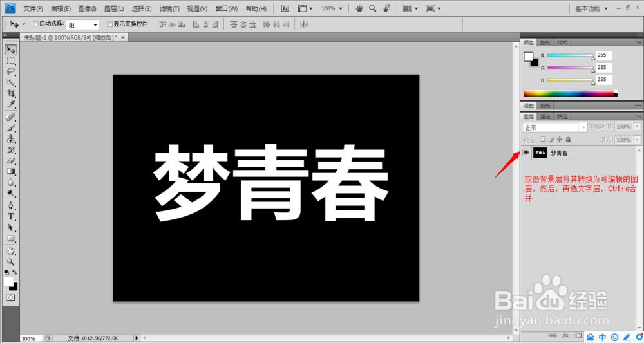Image resolution: width=644 pixels, height=343 pixels.
Task: Click the Hand tool in application bar
Action: tap(359, 8)
